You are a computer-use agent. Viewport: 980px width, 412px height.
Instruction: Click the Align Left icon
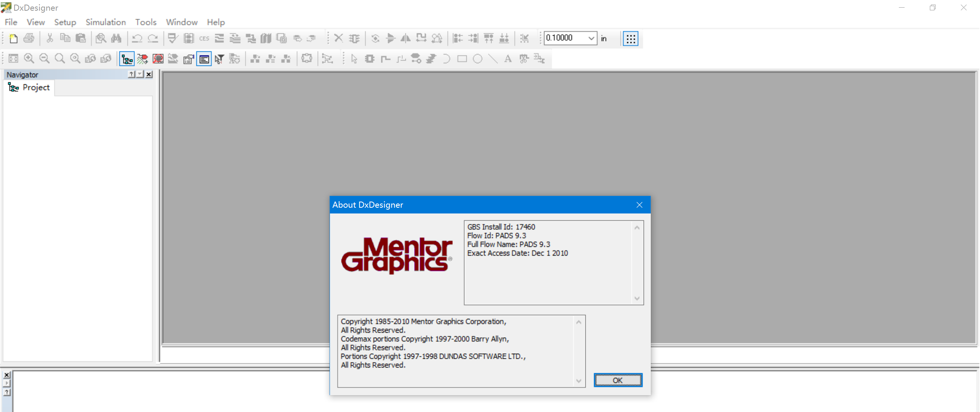pos(457,38)
